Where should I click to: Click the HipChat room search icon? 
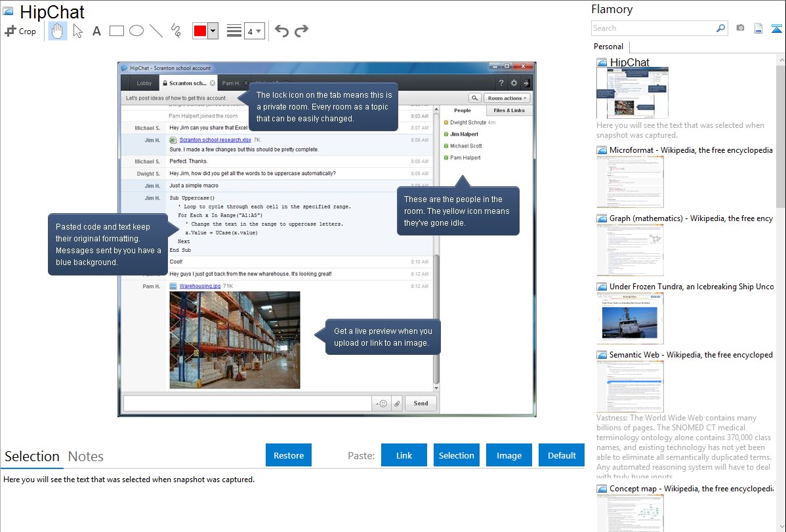click(x=475, y=98)
